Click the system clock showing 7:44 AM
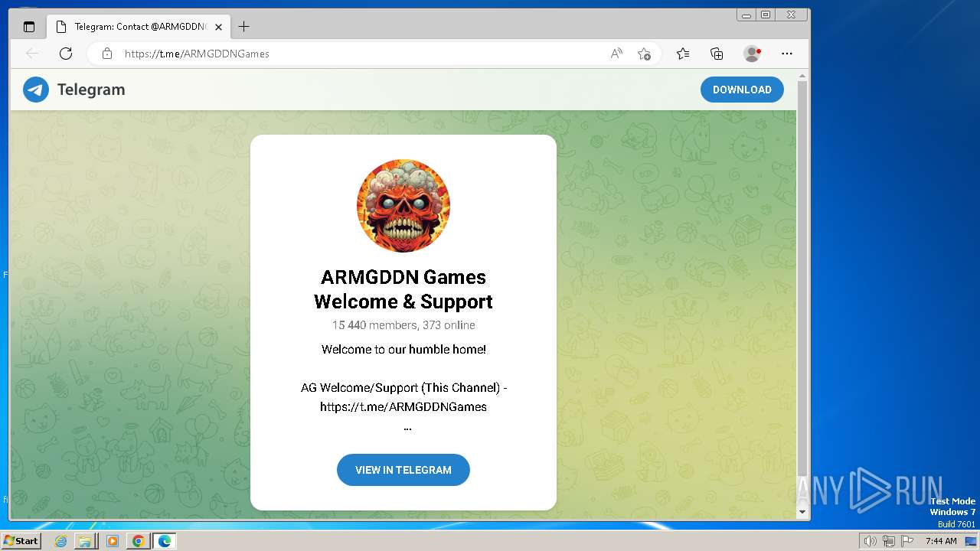The image size is (980, 551). pos(941,541)
